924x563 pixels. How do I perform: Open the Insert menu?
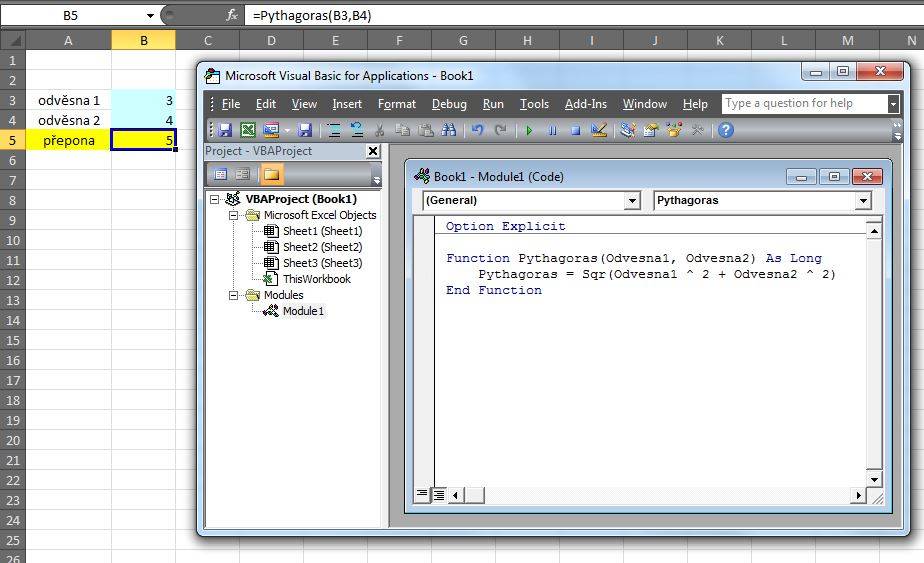(347, 104)
